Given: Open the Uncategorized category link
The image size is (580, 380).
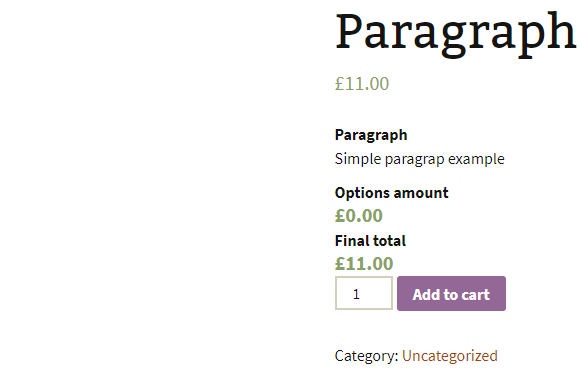Looking at the screenshot, I should click(x=449, y=356).
